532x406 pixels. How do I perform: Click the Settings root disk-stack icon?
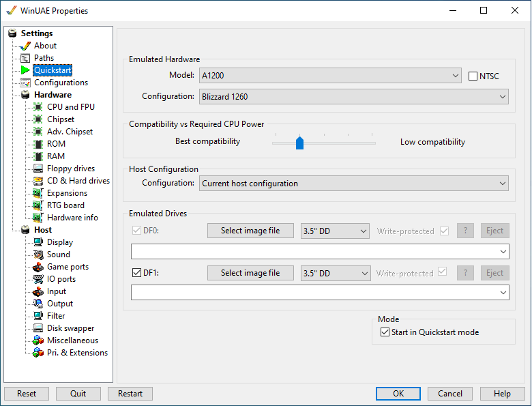[x=12, y=33]
